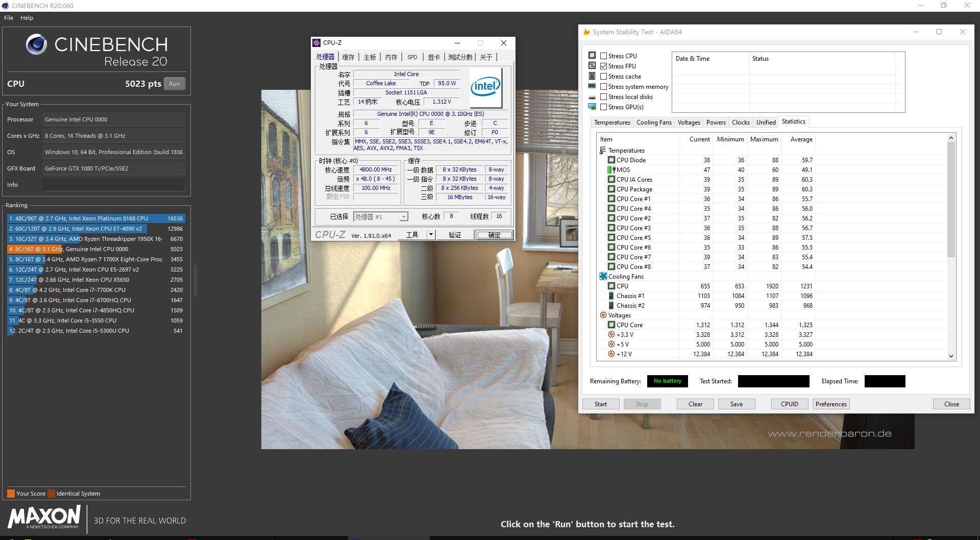The height and width of the screenshot is (540, 980).
Task: Switch to the Clocks tab
Action: (741, 122)
